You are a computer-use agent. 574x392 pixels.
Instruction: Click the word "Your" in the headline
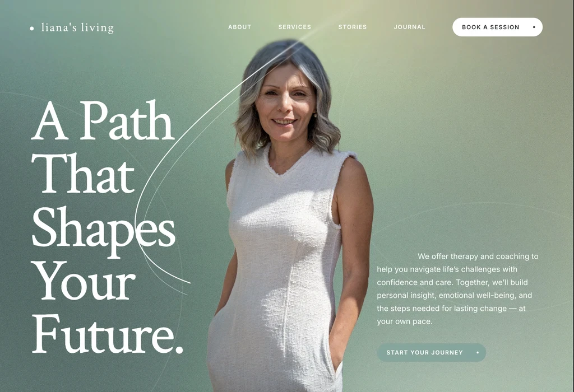tap(84, 280)
